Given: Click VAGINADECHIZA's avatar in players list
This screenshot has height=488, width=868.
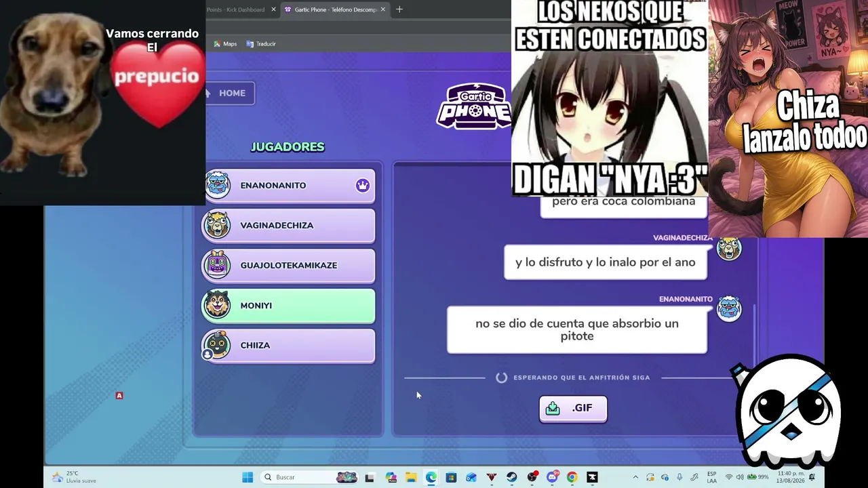Looking at the screenshot, I should click(217, 224).
